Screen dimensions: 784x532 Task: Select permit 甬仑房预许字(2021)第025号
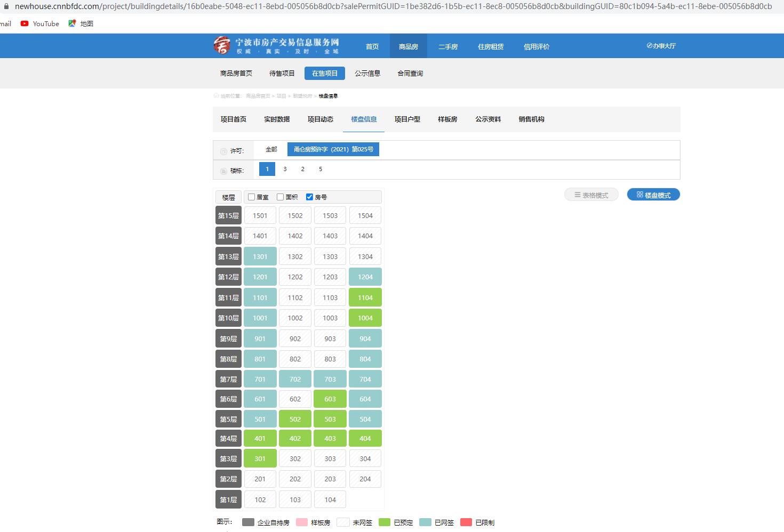pos(333,149)
